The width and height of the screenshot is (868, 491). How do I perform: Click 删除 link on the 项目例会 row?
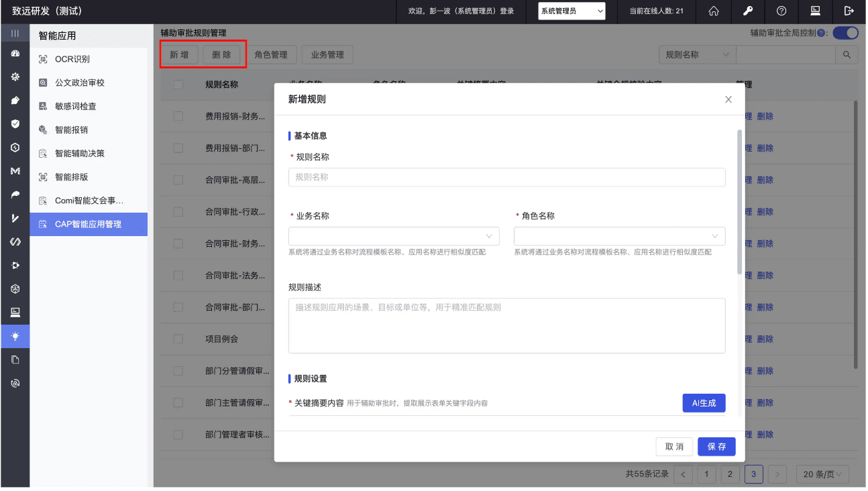(x=765, y=339)
